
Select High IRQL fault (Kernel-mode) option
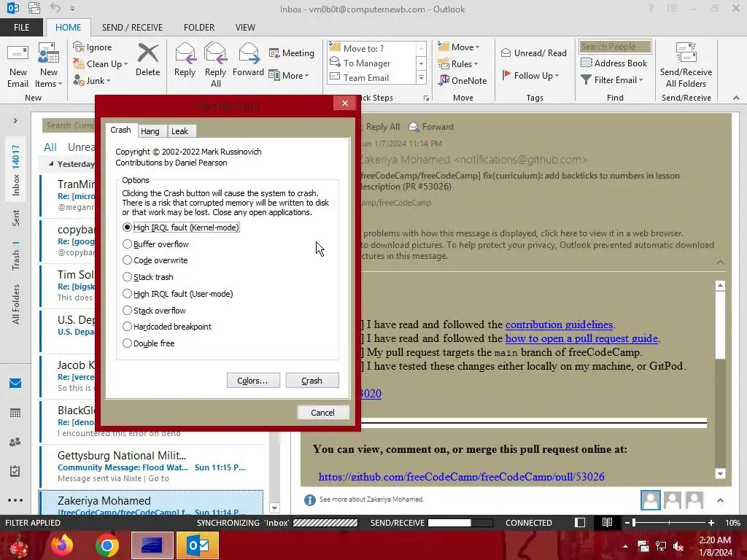[x=181, y=227]
